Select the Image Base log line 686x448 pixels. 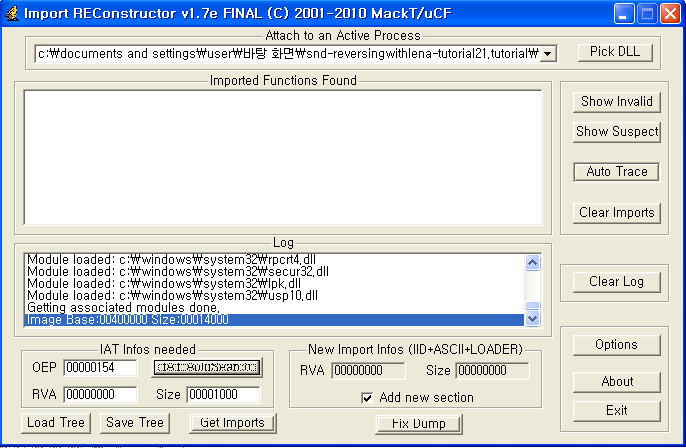tap(274, 320)
